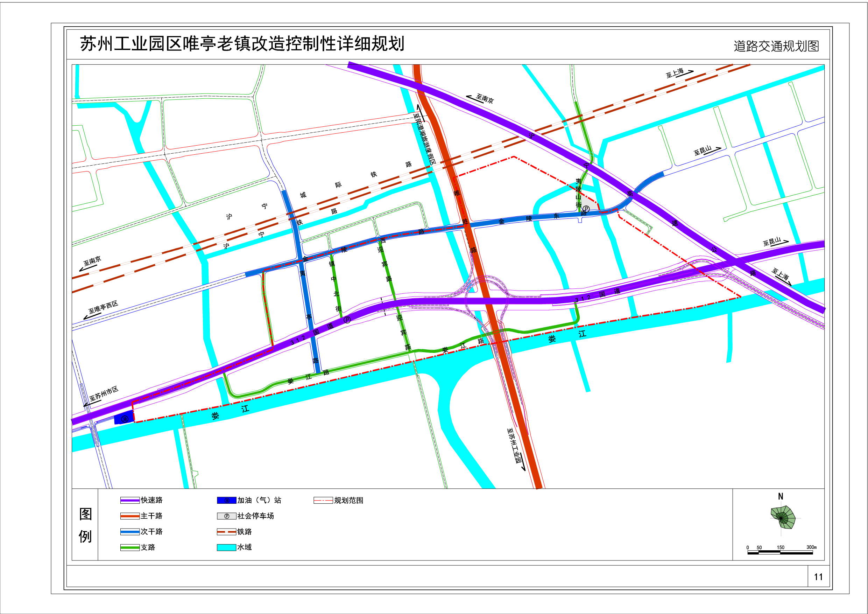Click the scale bar at bottom right
The width and height of the screenshot is (868, 614).
[x=780, y=553]
